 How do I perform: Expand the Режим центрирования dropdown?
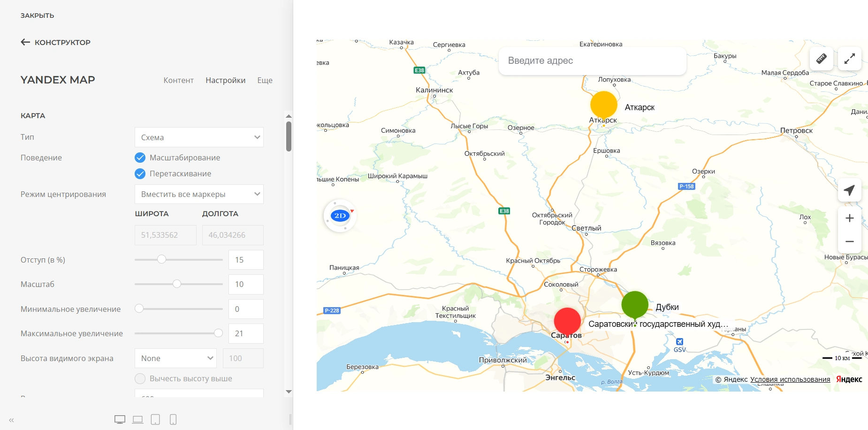tap(199, 194)
